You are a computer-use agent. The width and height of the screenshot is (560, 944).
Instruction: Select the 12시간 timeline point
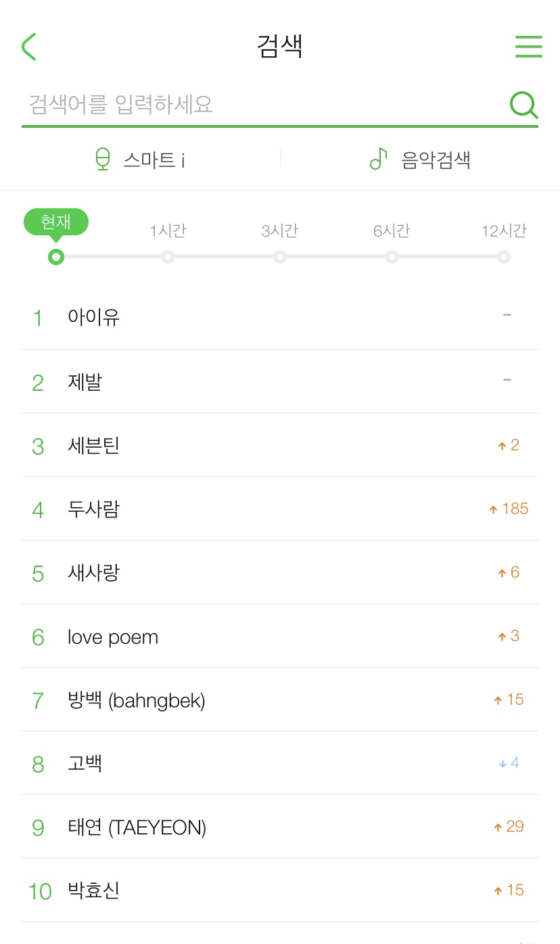(x=503, y=257)
